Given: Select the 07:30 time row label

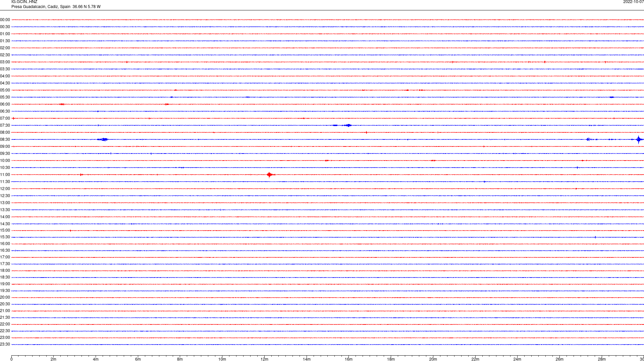Looking at the screenshot, I should [x=5, y=125].
